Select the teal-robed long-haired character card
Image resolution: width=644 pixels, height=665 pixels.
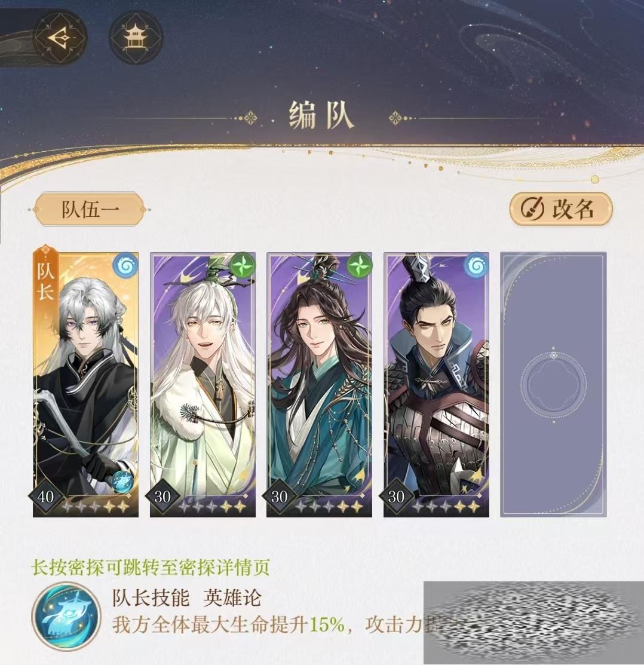click(x=319, y=385)
